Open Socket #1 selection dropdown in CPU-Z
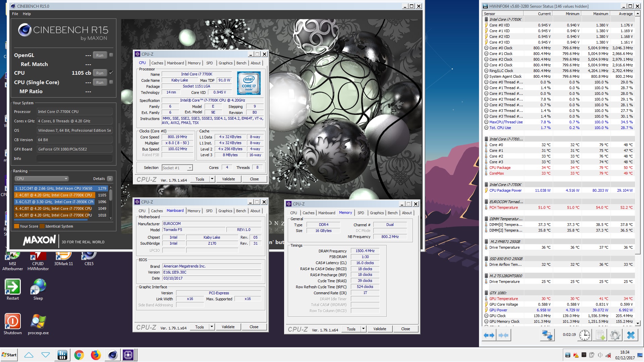644x362 pixels. pyautogui.click(x=190, y=168)
